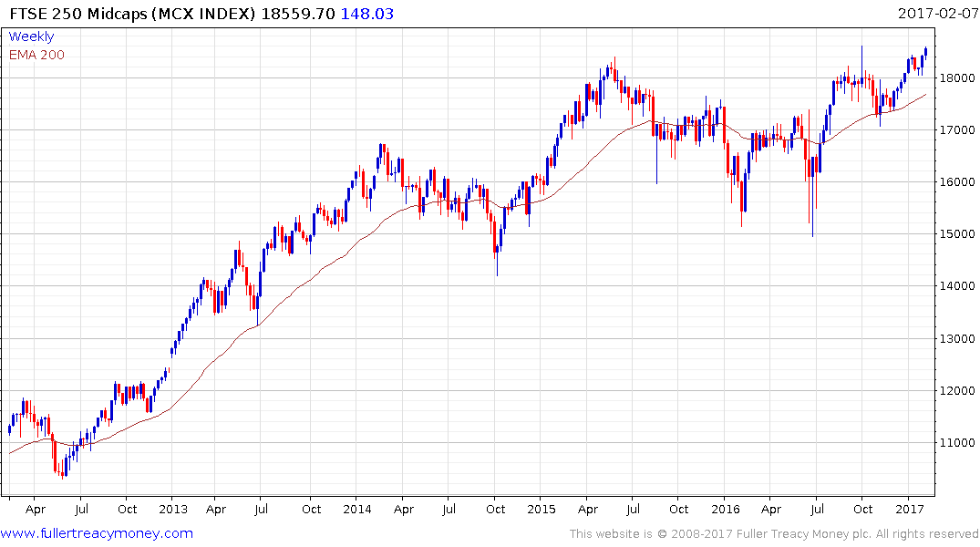Click the date 2017-02-07

pyautogui.click(x=938, y=13)
